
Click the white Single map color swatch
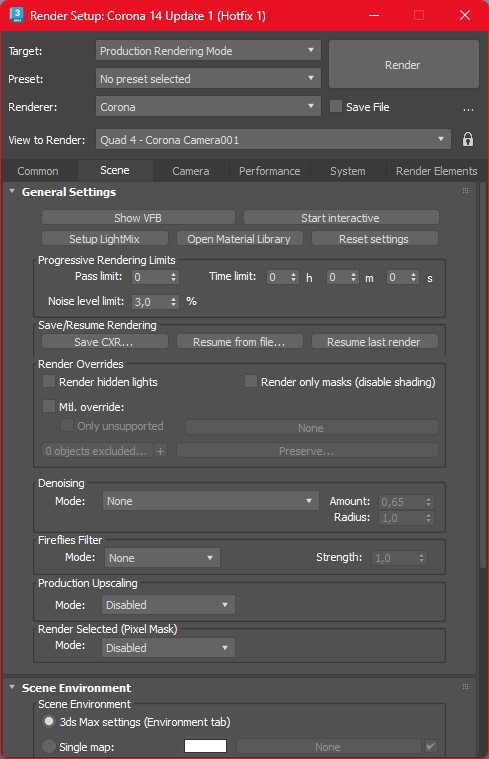tap(205, 746)
